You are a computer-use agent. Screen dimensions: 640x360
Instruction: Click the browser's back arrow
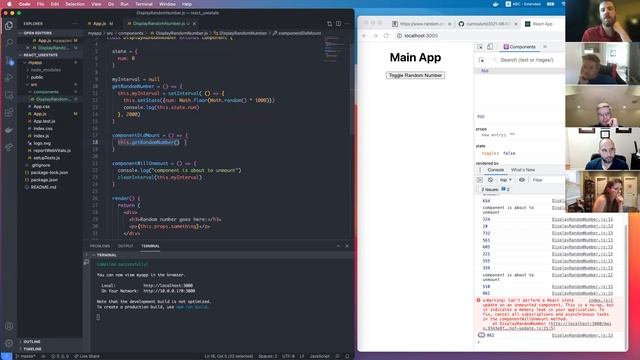(365, 36)
